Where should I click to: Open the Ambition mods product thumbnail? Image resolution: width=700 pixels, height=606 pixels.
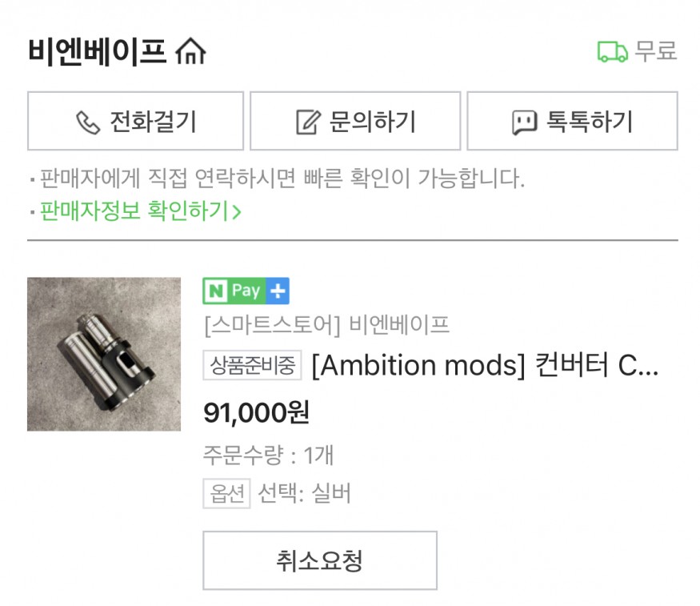point(104,354)
